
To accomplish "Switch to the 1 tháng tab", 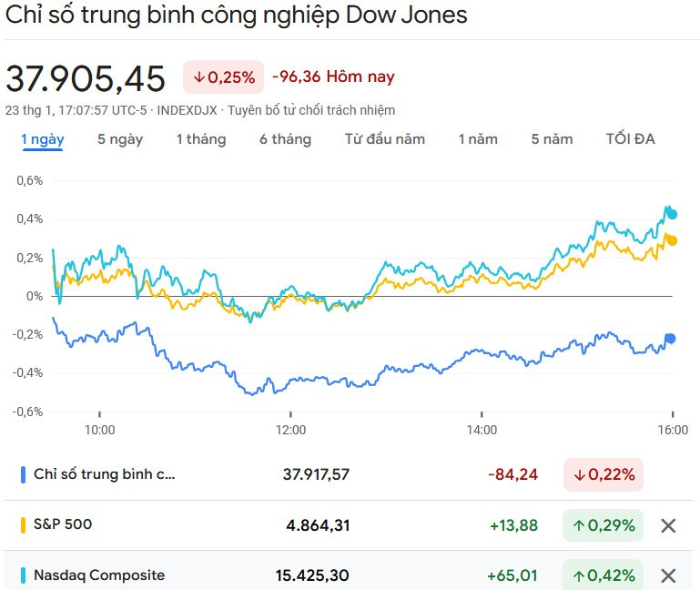I will pyautogui.click(x=201, y=139).
